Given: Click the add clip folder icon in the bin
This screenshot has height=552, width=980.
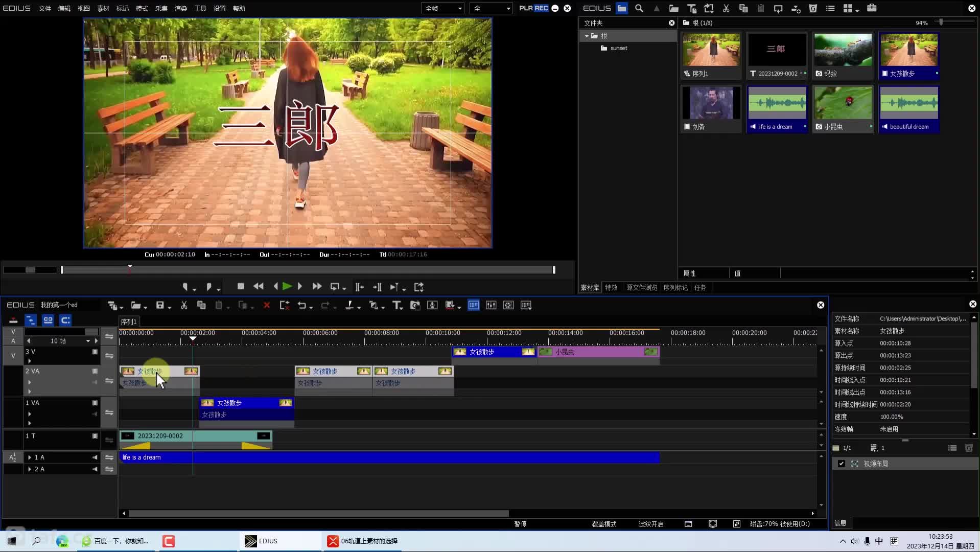Looking at the screenshot, I should coord(674,8).
